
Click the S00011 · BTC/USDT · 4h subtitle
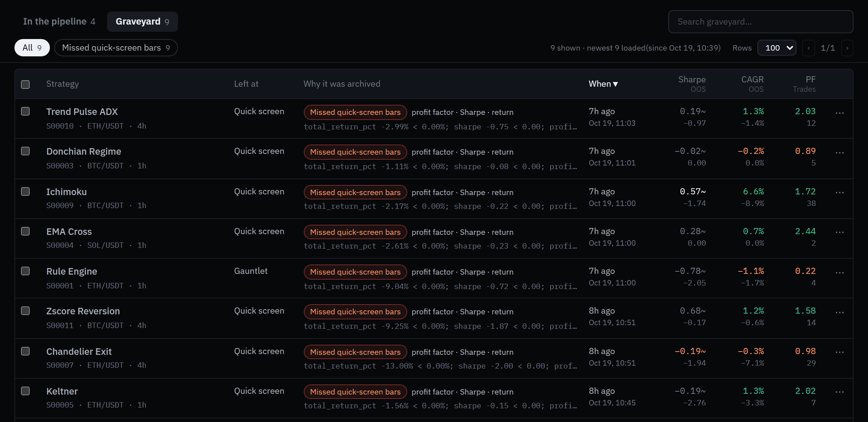point(96,326)
